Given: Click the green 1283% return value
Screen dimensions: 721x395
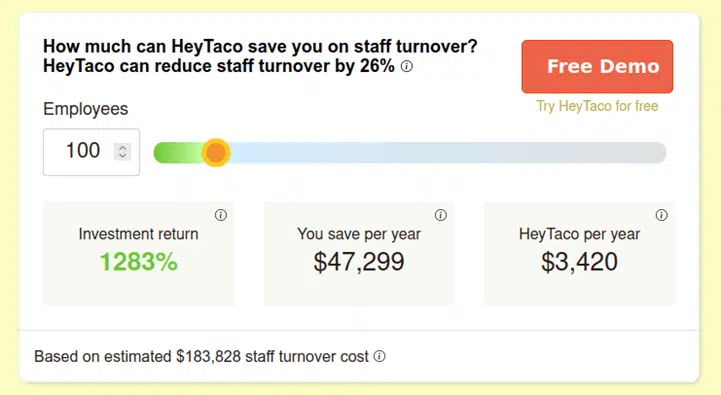Looking at the screenshot, I should click(138, 262).
